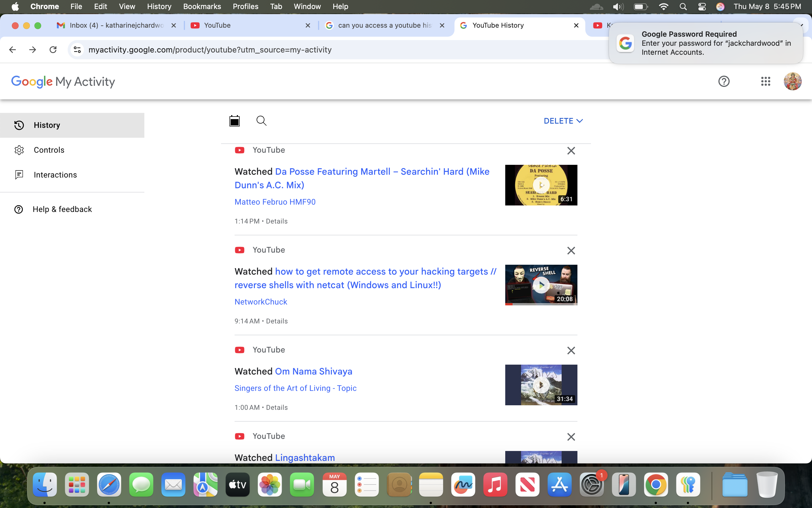This screenshot has width=812, height=508.
Task: Open Music app in the dock
Action: click(x=495, y=485)
